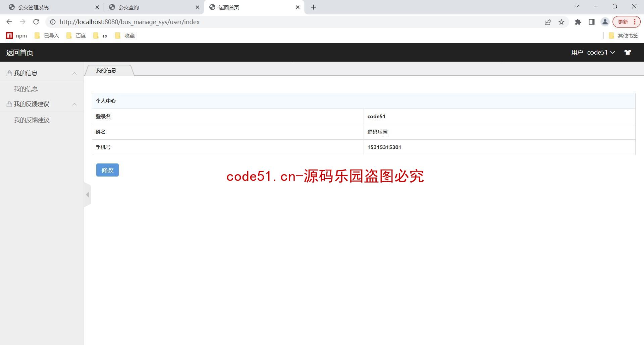Open the 用户 code51 dropdown menu

point(593,53)
